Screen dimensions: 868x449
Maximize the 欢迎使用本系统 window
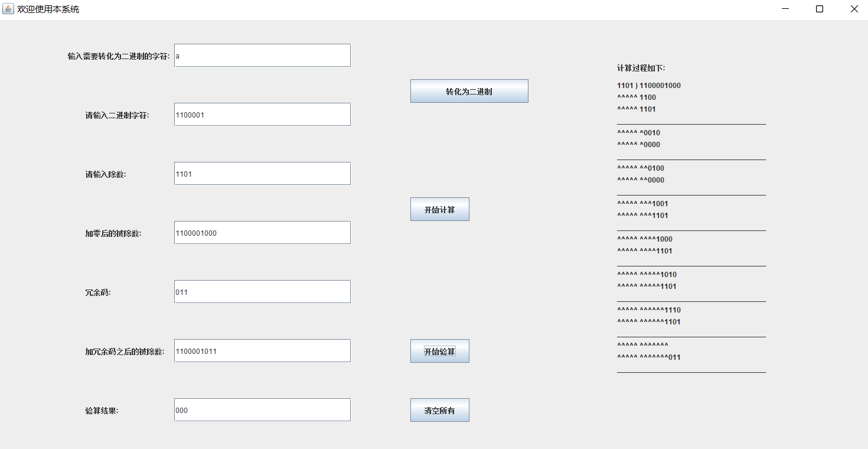tap(820, 9)
